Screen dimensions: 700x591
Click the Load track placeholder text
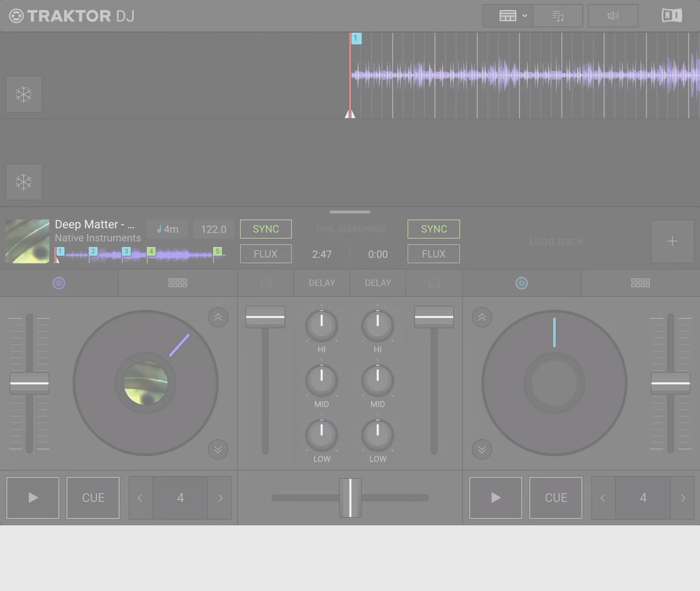tap(556, 241)
